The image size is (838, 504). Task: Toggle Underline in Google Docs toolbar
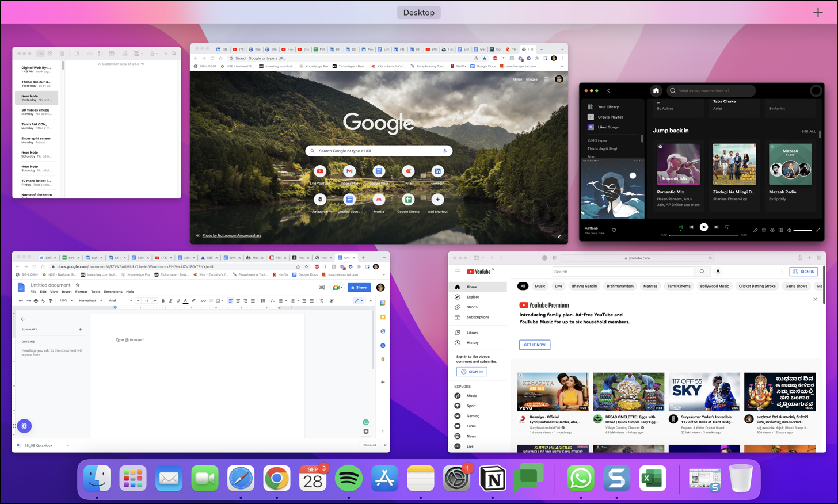point(178,301)
